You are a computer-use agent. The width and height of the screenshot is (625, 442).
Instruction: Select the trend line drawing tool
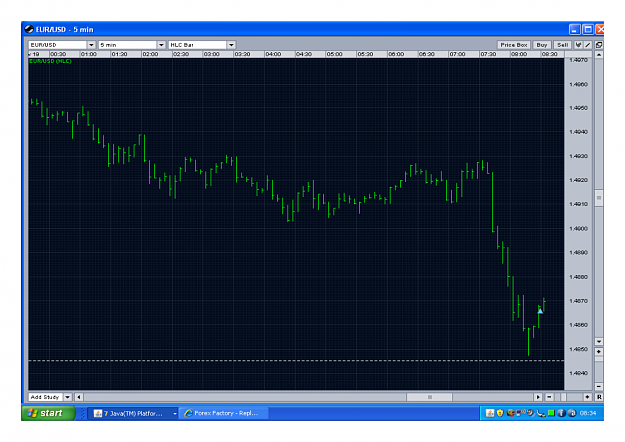(588, 45)
